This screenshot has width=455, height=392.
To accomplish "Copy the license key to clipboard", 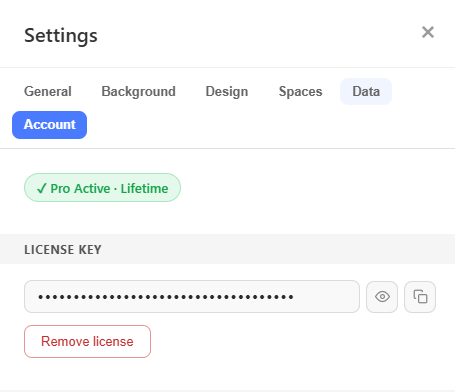I will point(420,297).
